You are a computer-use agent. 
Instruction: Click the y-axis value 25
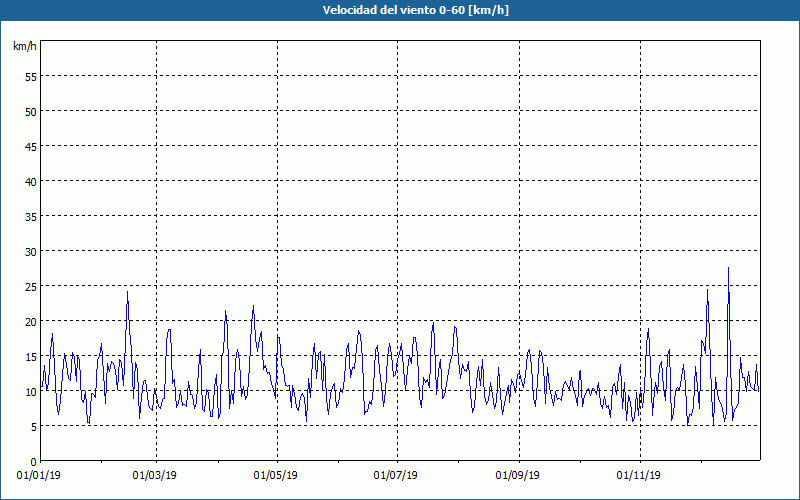(x=31, y=286)
